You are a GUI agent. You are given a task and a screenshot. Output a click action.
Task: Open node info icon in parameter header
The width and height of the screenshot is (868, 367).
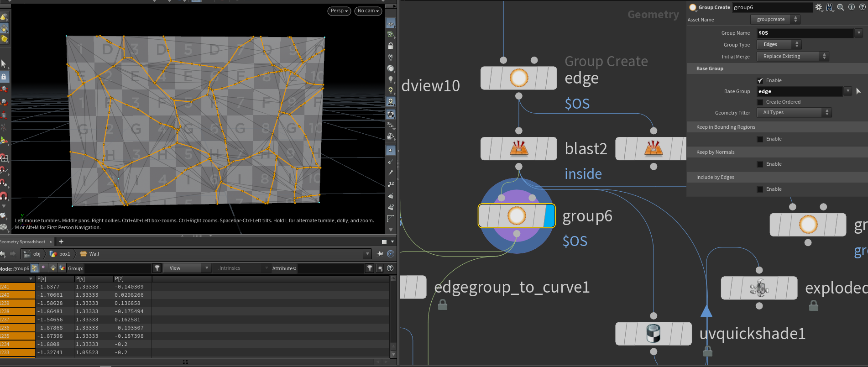pos(851,7)
